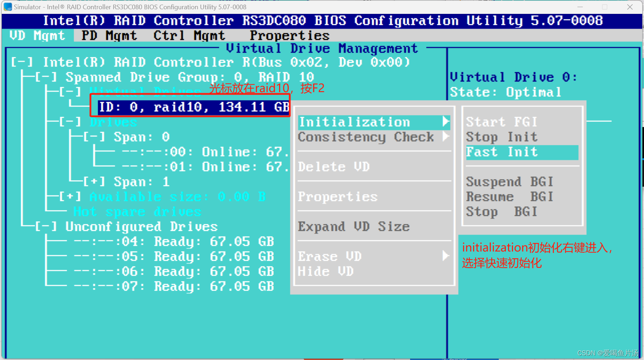Collapse the Virtual Drives node
Image resolution: width=644 pixels, height=360 pixels.
70,92
